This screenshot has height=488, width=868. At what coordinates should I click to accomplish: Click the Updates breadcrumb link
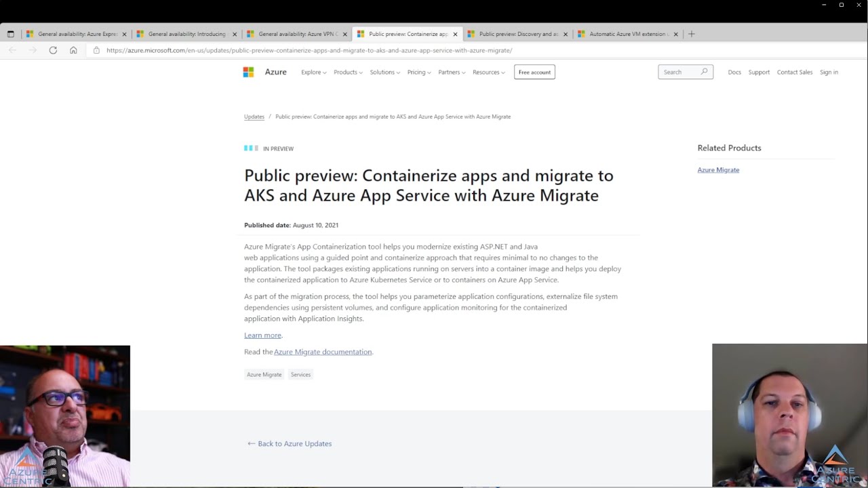254,117
